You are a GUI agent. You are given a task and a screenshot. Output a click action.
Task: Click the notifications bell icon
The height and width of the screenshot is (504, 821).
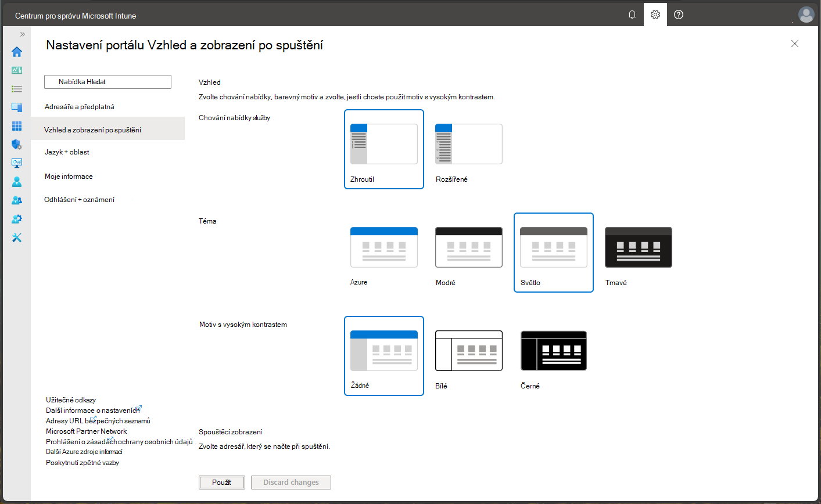pyautogui.click(x=632, y=15)
